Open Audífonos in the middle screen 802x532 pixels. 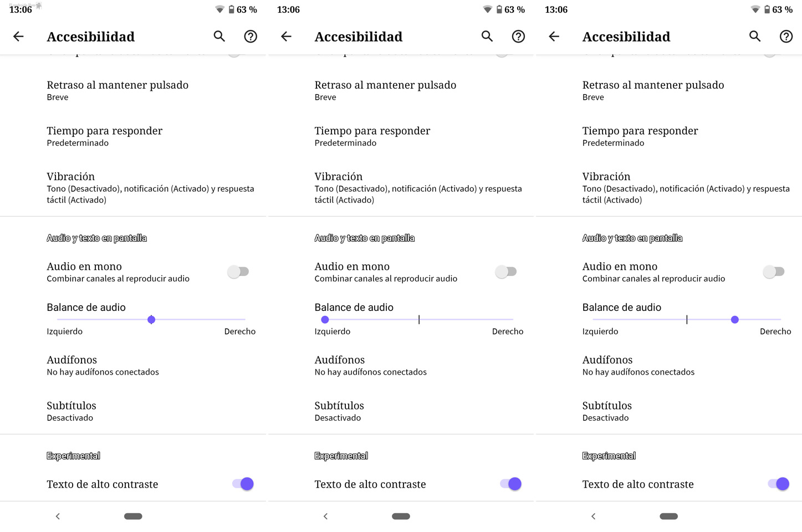click(370, 365)
